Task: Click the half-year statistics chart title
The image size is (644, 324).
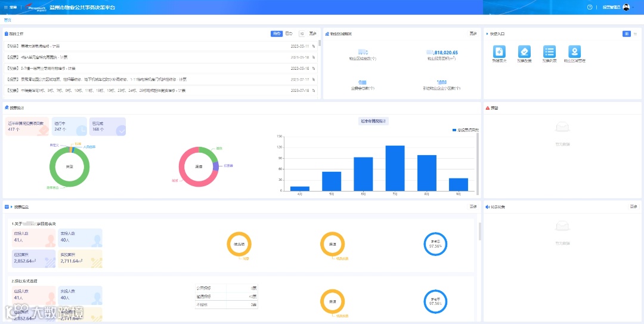Action: click(x=374, y=121)
